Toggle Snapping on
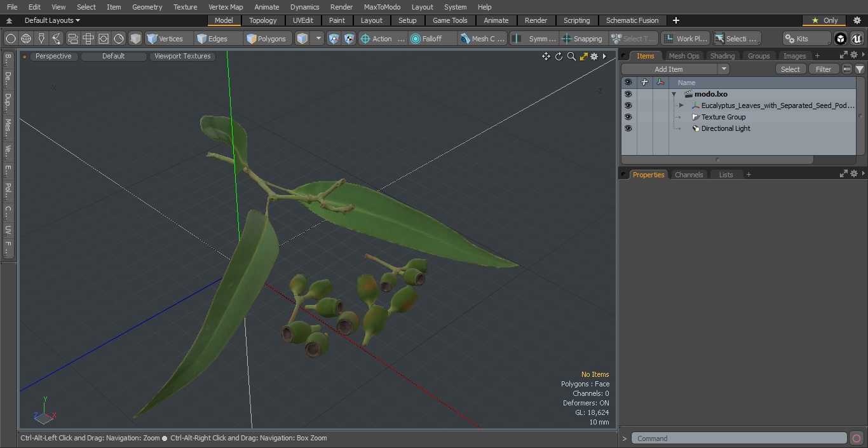Screen dimensions: 868x448 click(583, 39)
